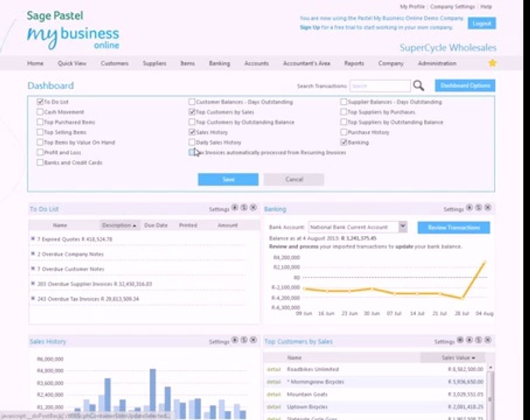Open the Accountant's Area menu
The width and height of the screenshot is (530, 420).
click(x=306, y=63)
